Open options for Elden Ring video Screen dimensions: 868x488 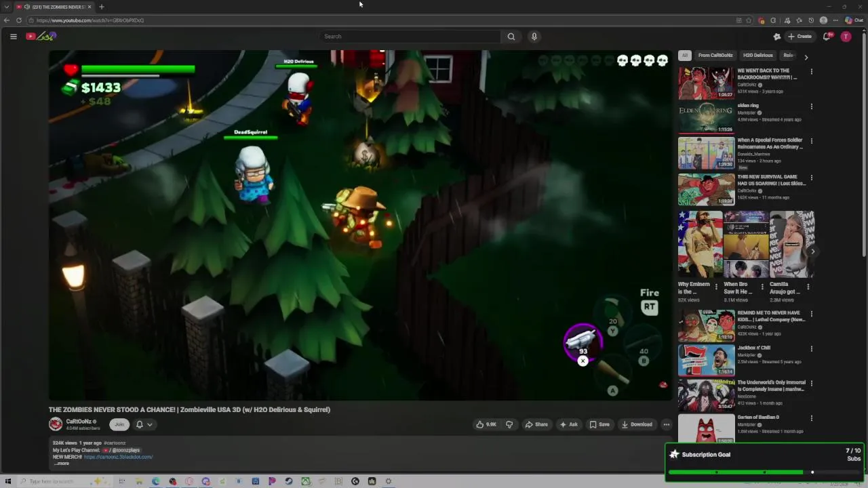click(812, 106)
